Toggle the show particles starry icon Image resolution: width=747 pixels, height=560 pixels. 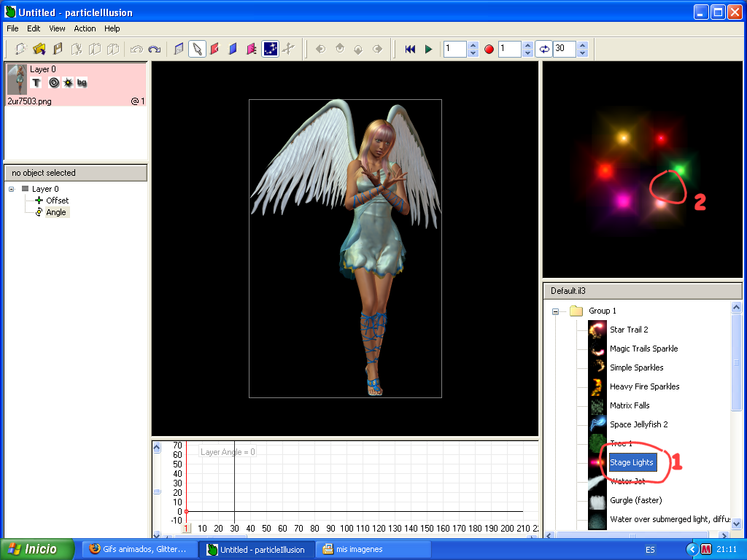(270, 49)
